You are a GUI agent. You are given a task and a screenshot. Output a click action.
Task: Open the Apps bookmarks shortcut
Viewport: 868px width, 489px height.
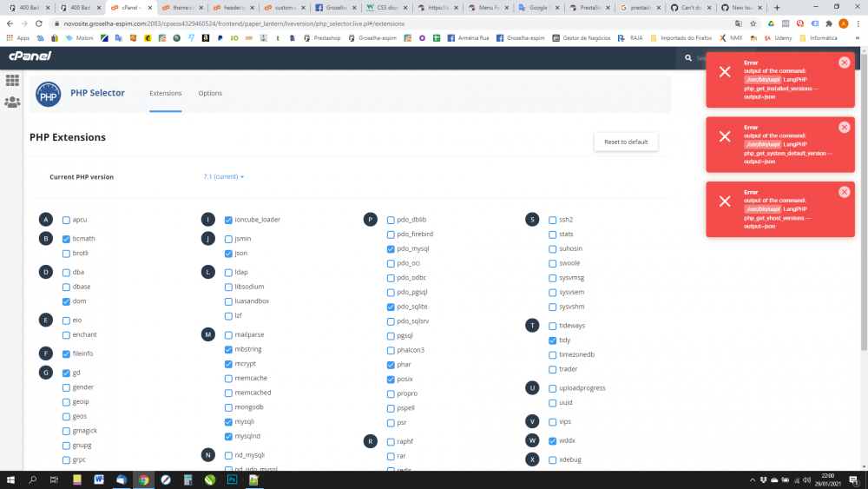tap(17, 38)
